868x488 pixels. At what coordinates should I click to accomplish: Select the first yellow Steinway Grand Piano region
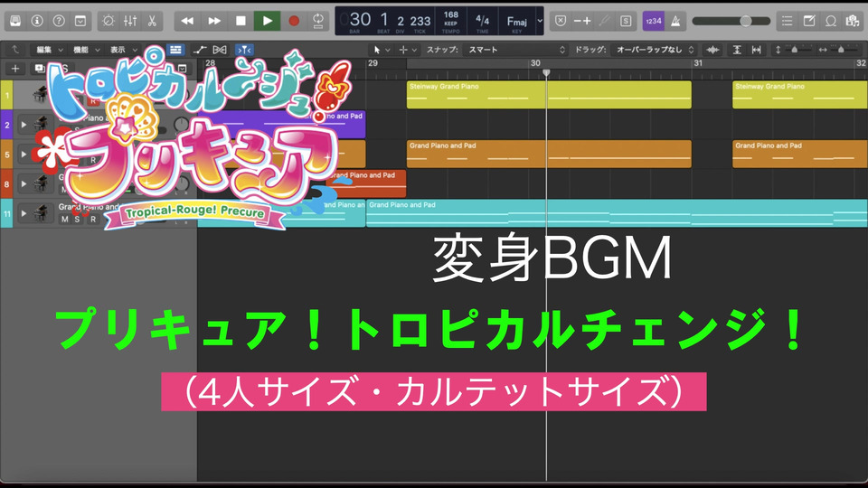pos(549,95)
